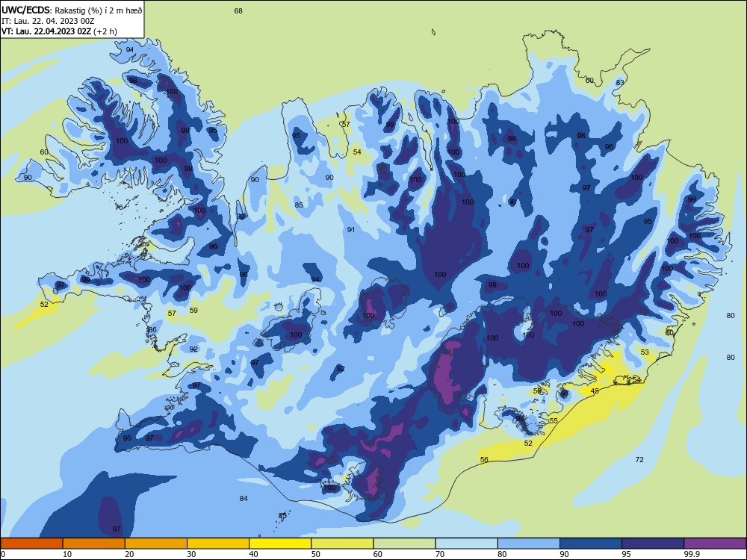
Task: Click the header title 'UWC/ECDS: Rakastig (%) í 2 m hæð'
Action: point(72,10)
